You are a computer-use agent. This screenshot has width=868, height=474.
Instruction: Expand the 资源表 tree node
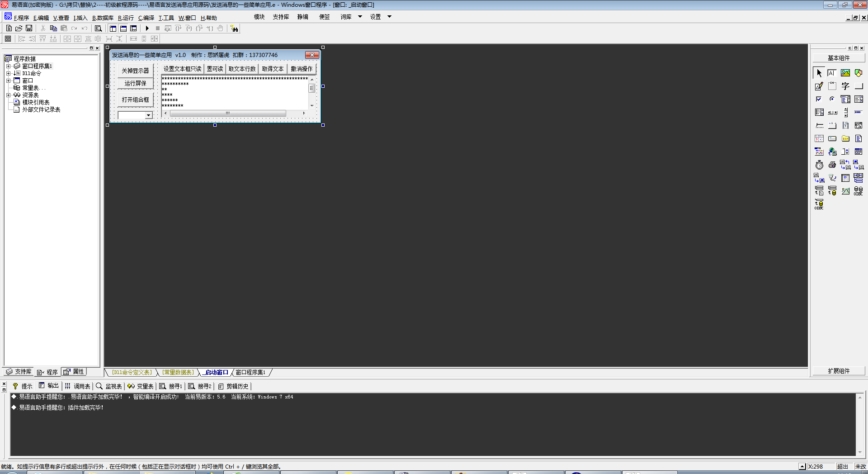pos(8,95)
